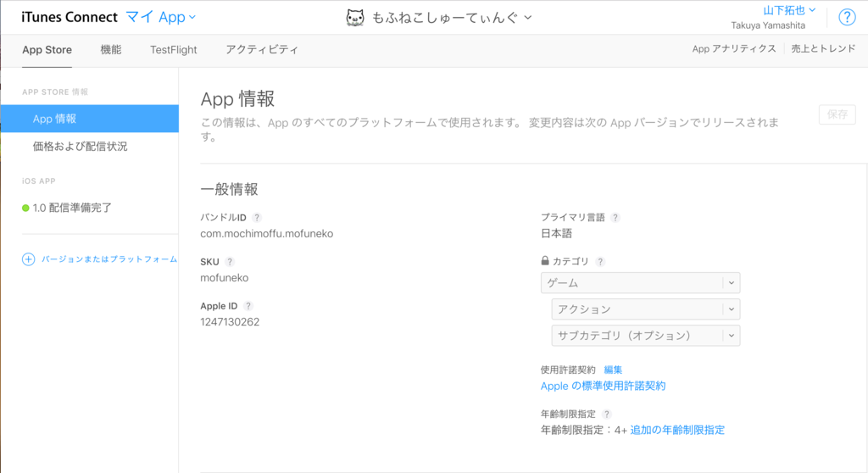The height and width of the screenshot is (473, 868).
Task: Open the ゲーム primary category dropdown
Action: [641, 283]
